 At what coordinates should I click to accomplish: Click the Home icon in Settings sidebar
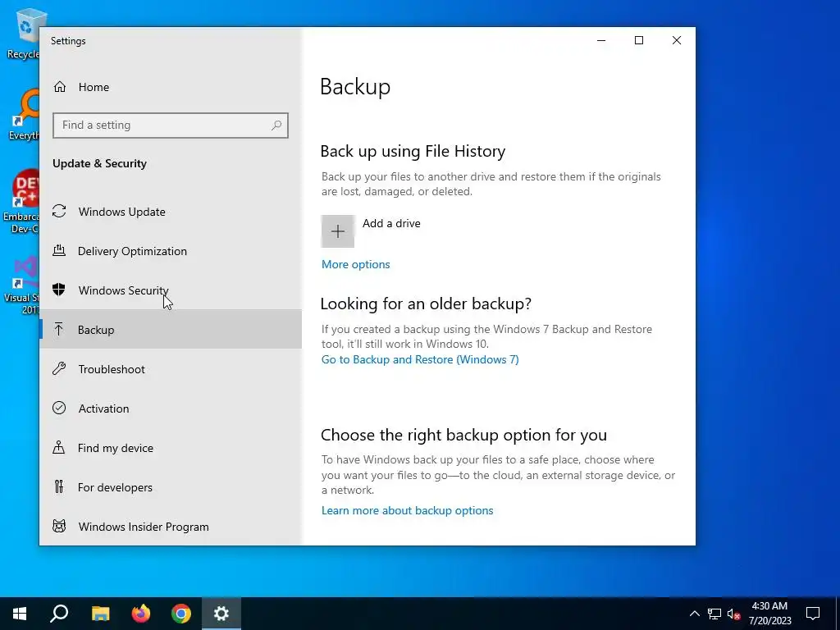click(59, 87)
